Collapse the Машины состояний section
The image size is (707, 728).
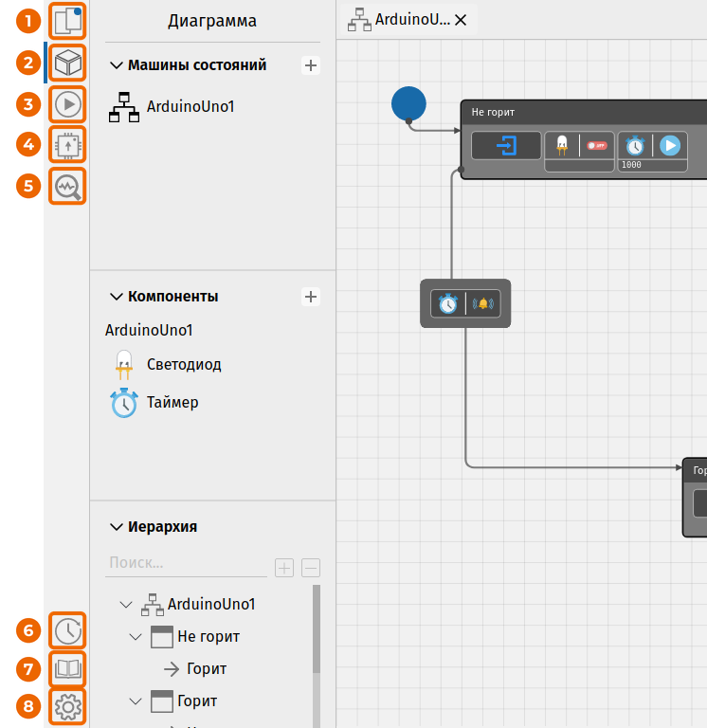coord(116,65)
